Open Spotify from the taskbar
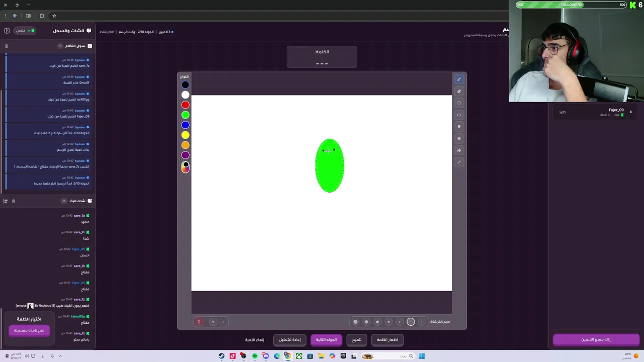This screenshot has width=644, height=362. point(255,356)
